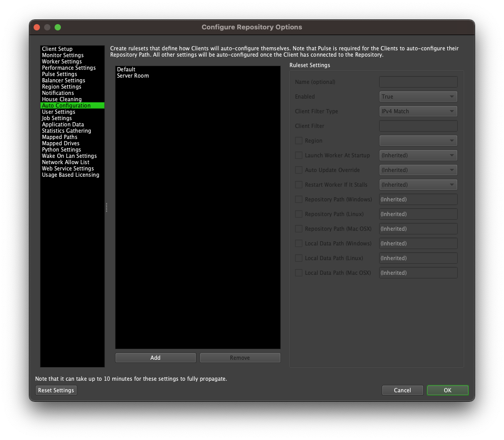Toggle Repository Path (Windows) checkbox
504x440 pixels.
(x=299, y=199)
